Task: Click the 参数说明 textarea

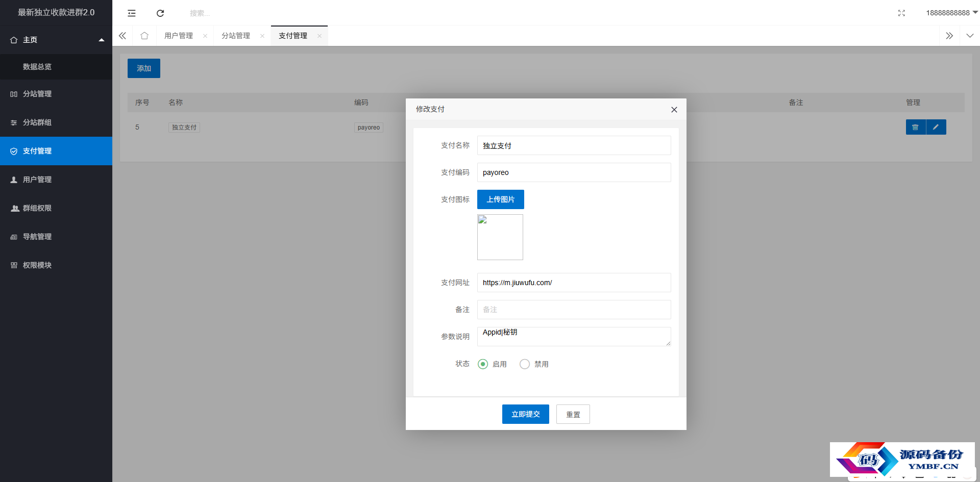Action: (574, 337)
